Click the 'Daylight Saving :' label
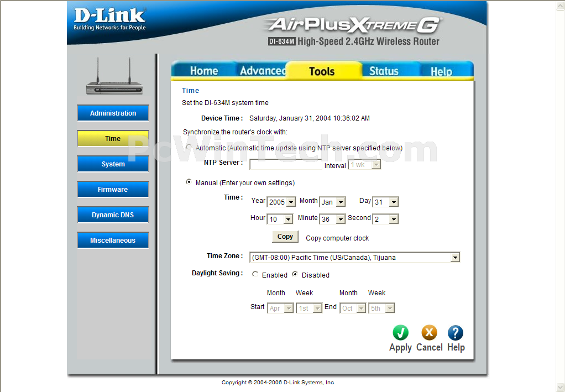Viewport: 565px width, 392px height. click(x=217, y=273)
